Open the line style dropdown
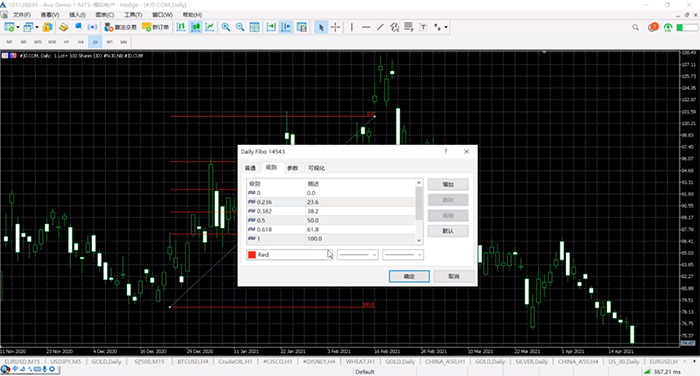Screen dimensions: 700x376 point(358,255)
